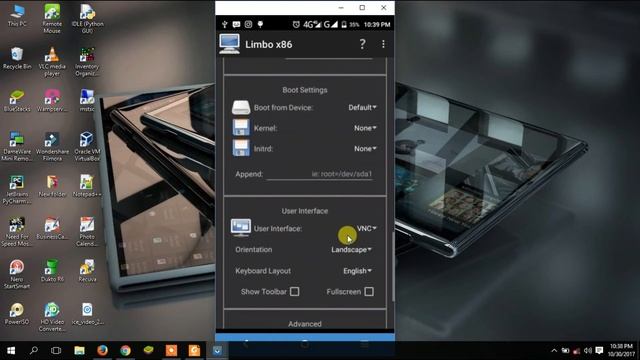
Task: Open Wampserver desktop icon
Action: 52,100
